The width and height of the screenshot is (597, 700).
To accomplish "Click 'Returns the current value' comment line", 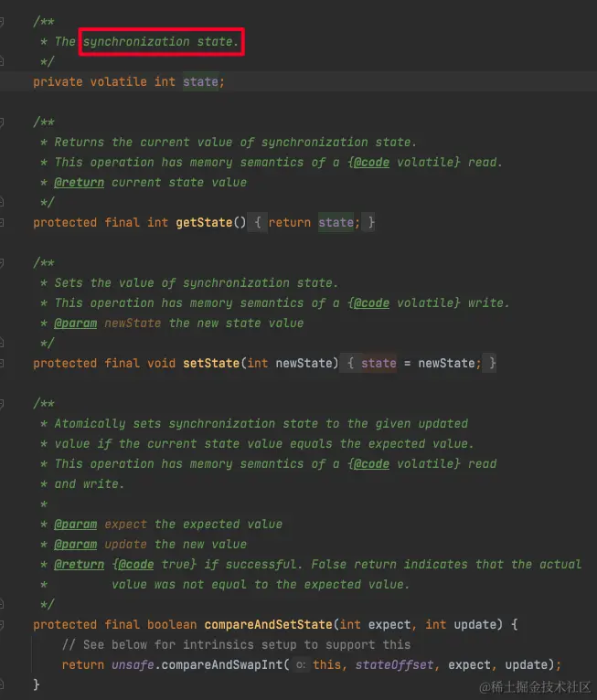I will point(235,142).
